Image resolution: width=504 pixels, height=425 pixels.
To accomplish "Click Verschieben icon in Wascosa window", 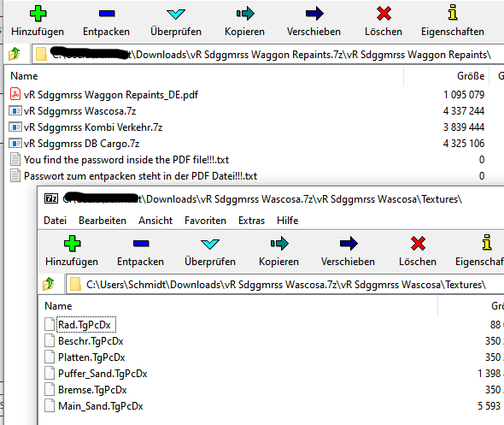I will (349, 243).
